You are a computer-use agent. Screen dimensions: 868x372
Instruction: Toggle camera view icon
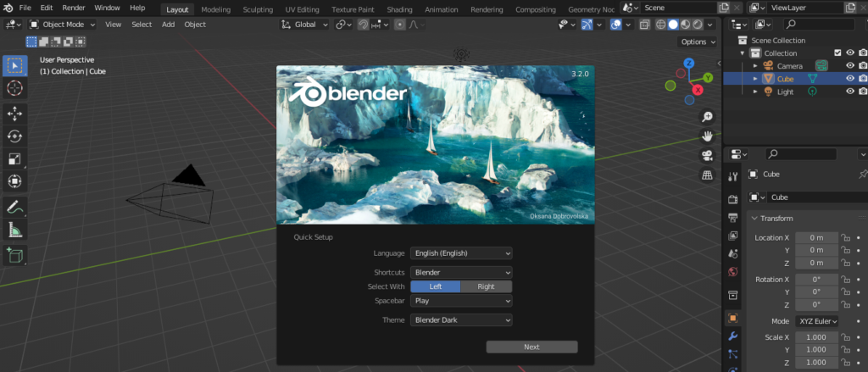point(707,156)
